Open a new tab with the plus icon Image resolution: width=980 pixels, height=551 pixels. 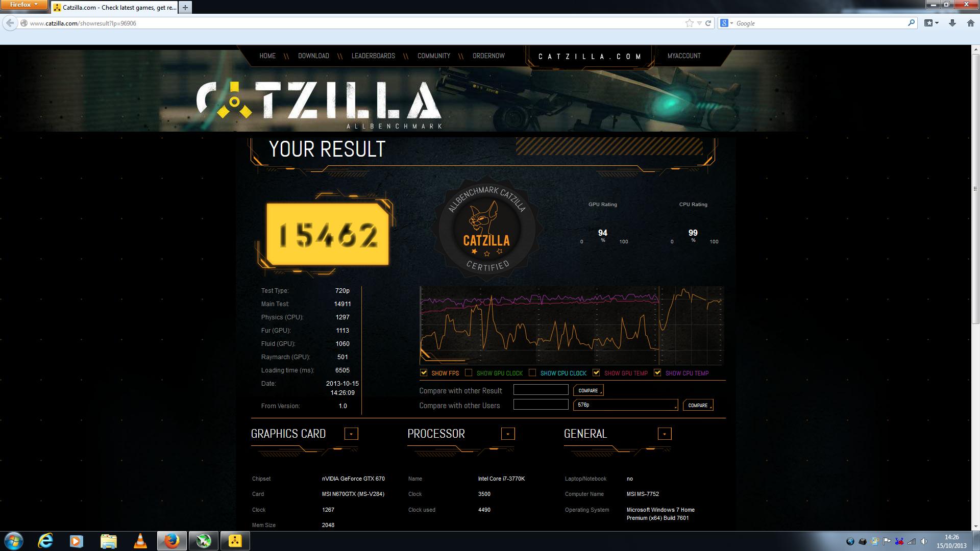(x=185, y=7)
